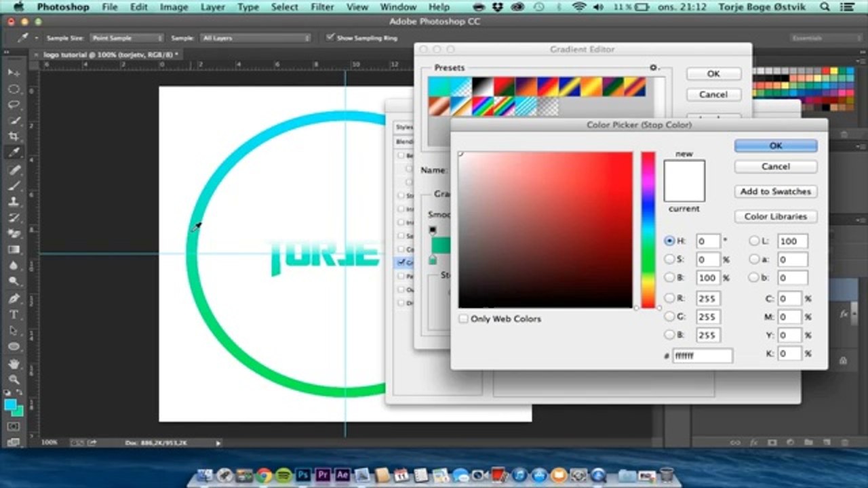The width and height of the screenshot is (868, 488).
Task: Select the Dodge tool
Action: (x=14, y=282)
